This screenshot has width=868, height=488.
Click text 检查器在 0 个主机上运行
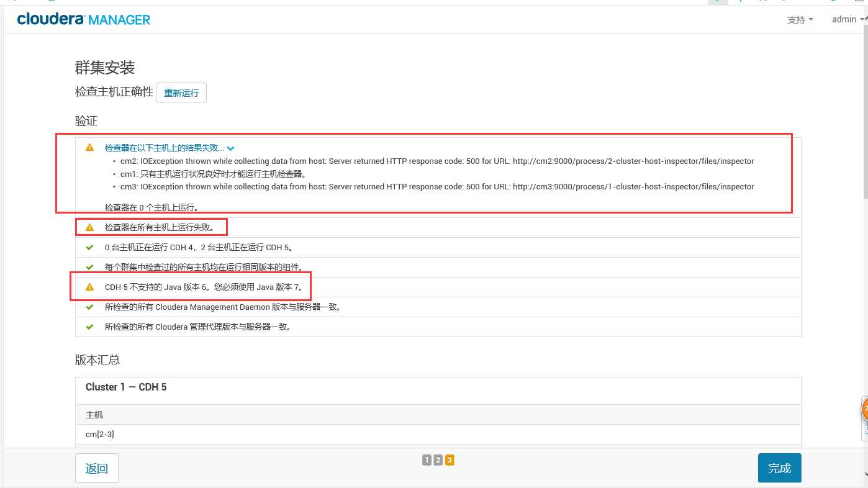[x=151, y=207]
